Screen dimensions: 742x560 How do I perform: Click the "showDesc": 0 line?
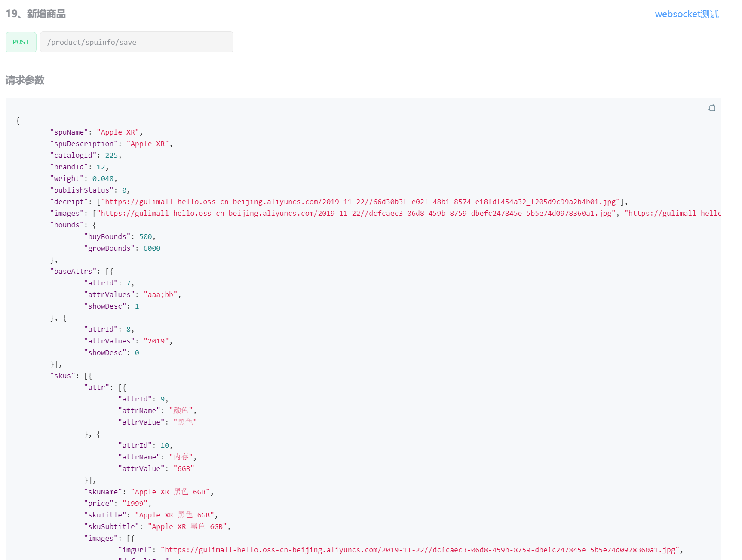coord(111,353)
